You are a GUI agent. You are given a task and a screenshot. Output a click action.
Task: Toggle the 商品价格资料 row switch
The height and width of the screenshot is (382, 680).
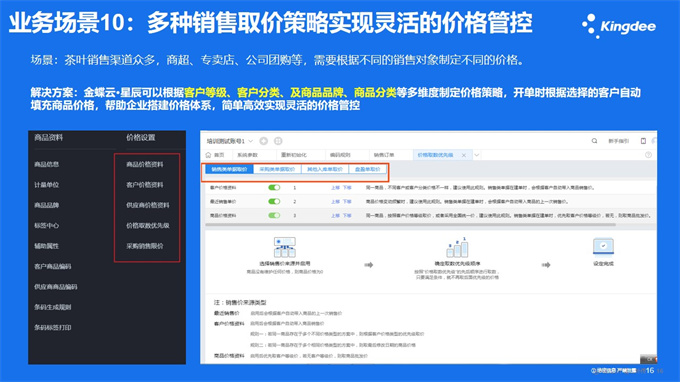pyautogui.click(x=274, y=215)
